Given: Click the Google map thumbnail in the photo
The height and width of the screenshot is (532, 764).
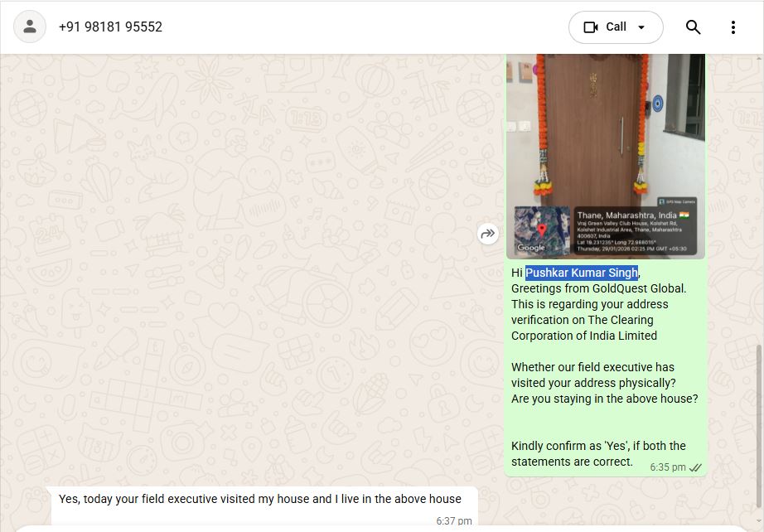Looking at the screenshot, I should tap(542, 231).
